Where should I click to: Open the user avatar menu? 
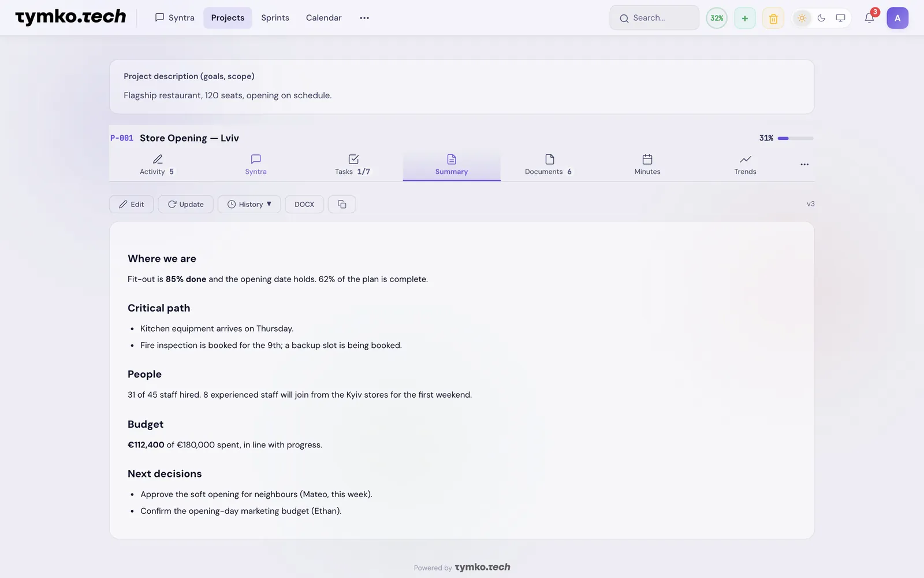[x=897, y=18]
